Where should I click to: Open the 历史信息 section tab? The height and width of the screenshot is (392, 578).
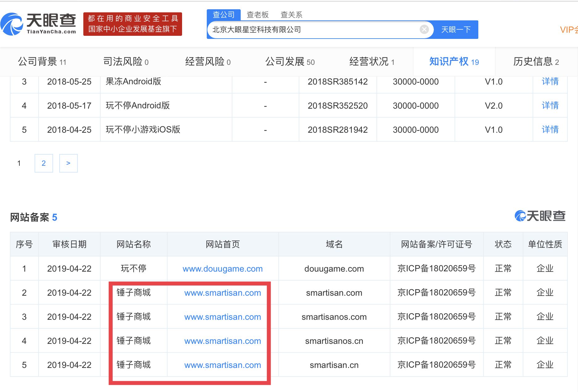pyautogui.click(x=536, y=62)
